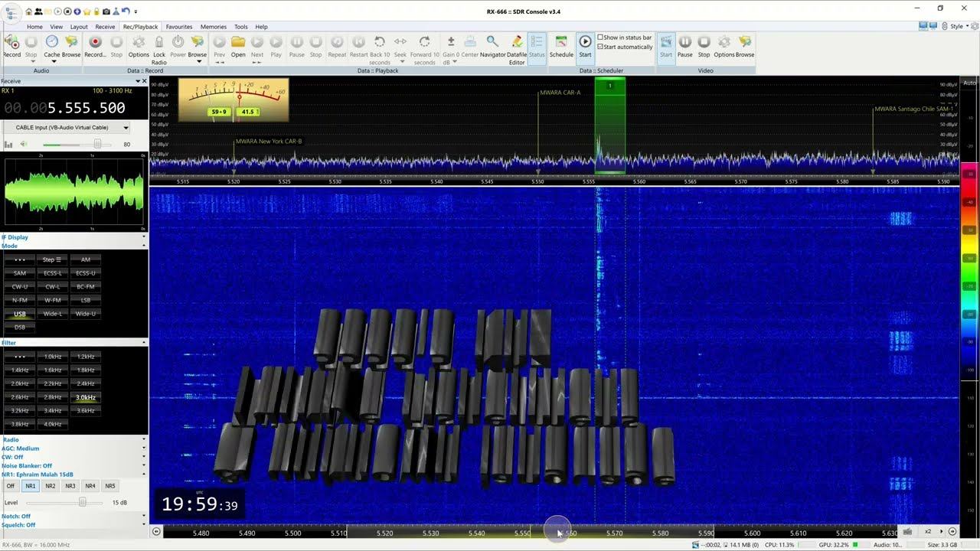Screen dimensions: 980x551
Task: Click the undo arrow in quick access toolbar
Action: (126, 11)
